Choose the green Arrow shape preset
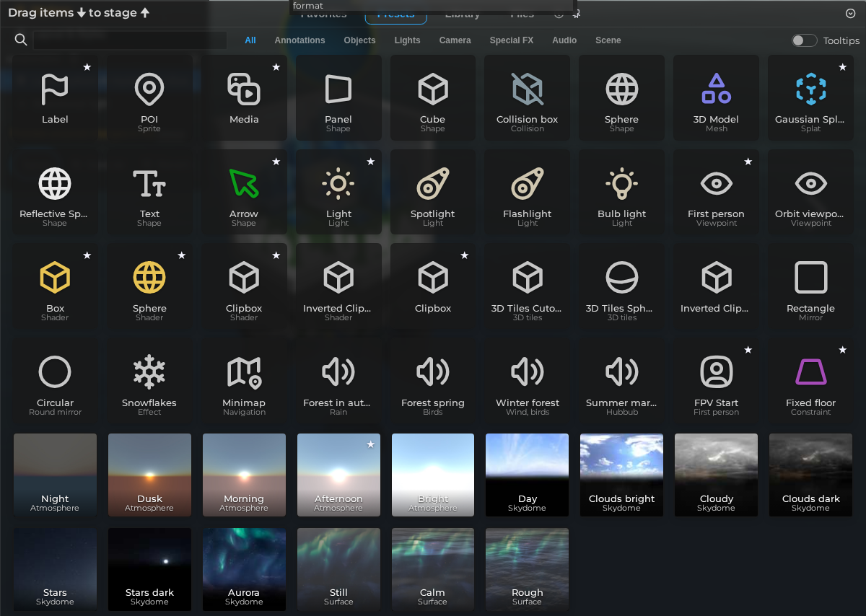 (244, 192)
